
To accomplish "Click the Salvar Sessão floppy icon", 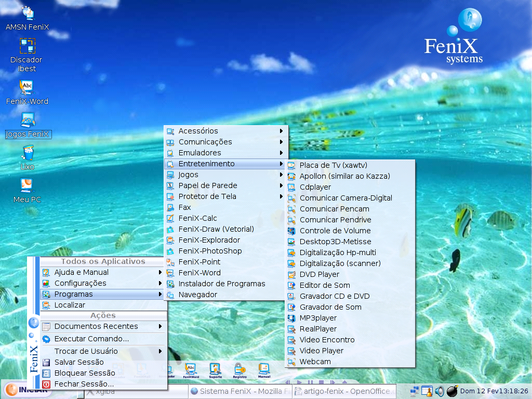I will click(x=46, y=362).
